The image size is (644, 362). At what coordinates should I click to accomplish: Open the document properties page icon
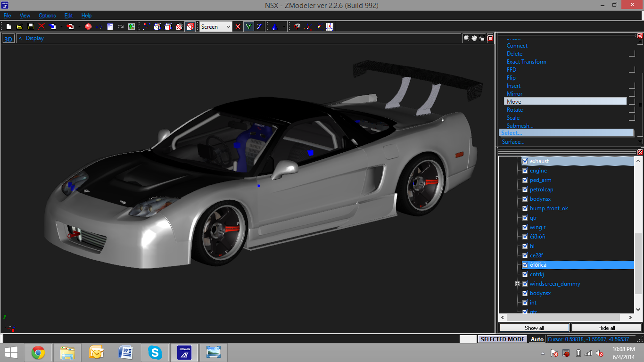click(110, 27)
